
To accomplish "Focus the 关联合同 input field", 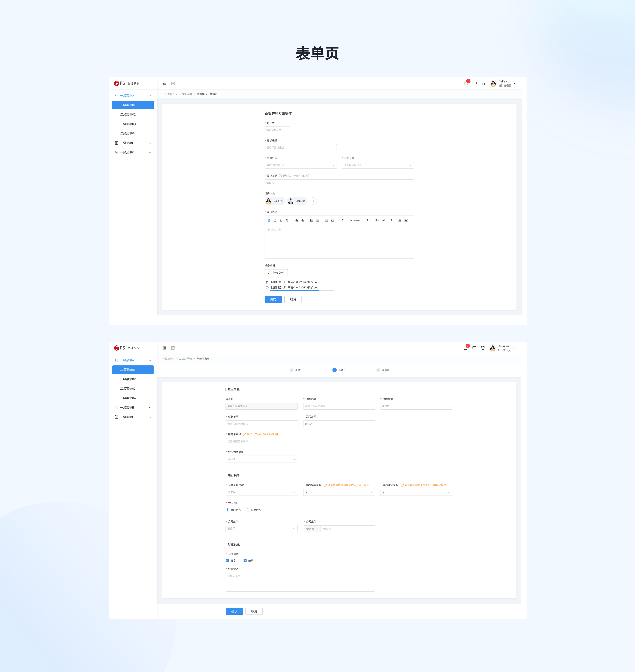I will [339, 424].
